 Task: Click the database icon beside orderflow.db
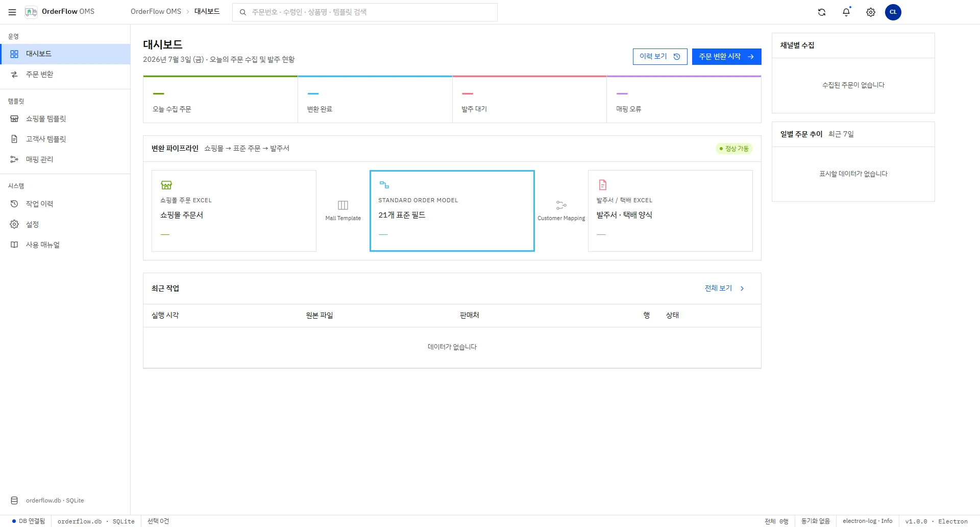pyautogui.click(x=14, y=501)
